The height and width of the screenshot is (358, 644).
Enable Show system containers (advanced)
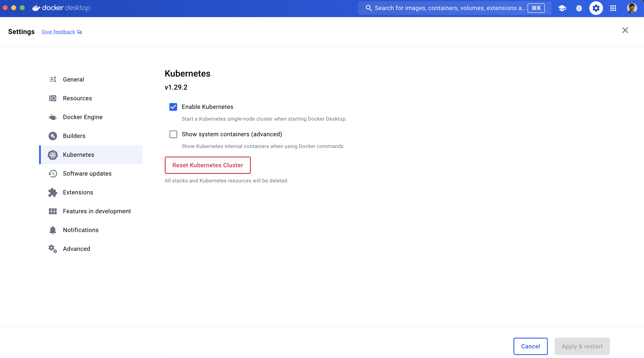point(173,134)
